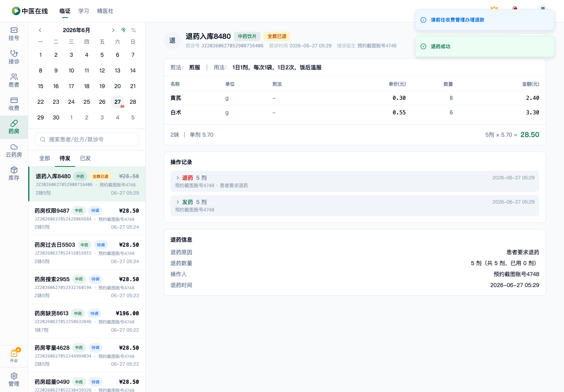Click the 黄芪 herb row name
This screenshot has width=564, height=392.
click(x=176, y=98)
